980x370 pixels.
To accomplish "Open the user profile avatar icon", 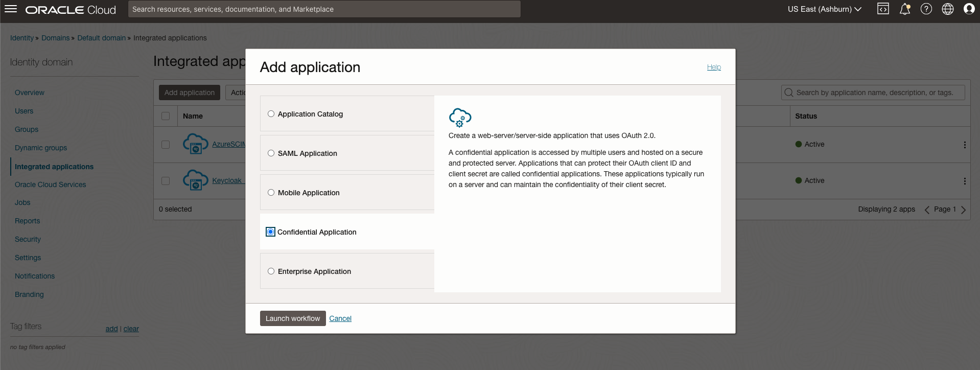I will (969, 9).
